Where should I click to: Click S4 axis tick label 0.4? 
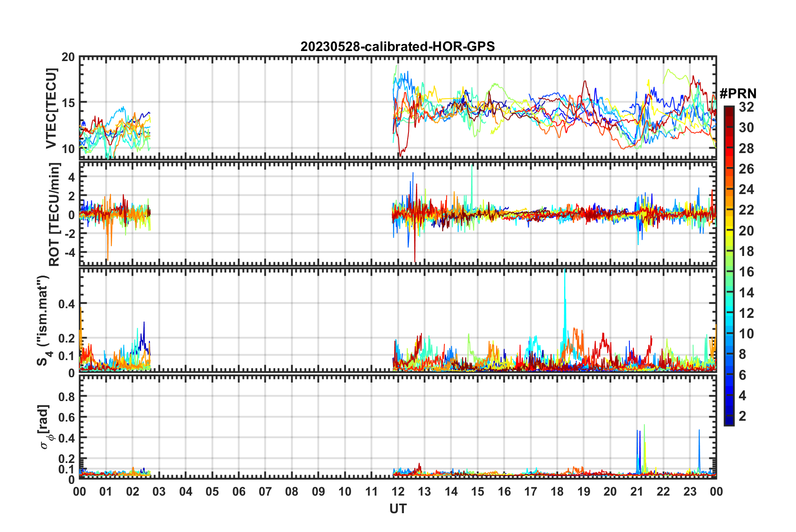(67, 304)
